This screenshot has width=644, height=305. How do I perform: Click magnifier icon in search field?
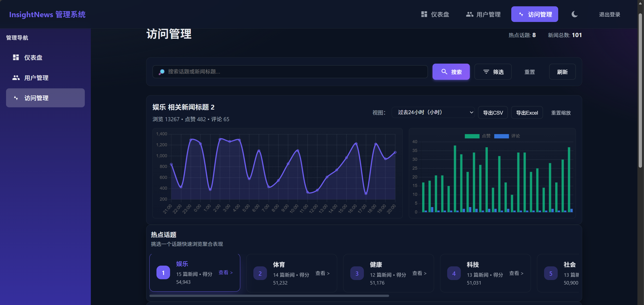(x=162, y=72)
